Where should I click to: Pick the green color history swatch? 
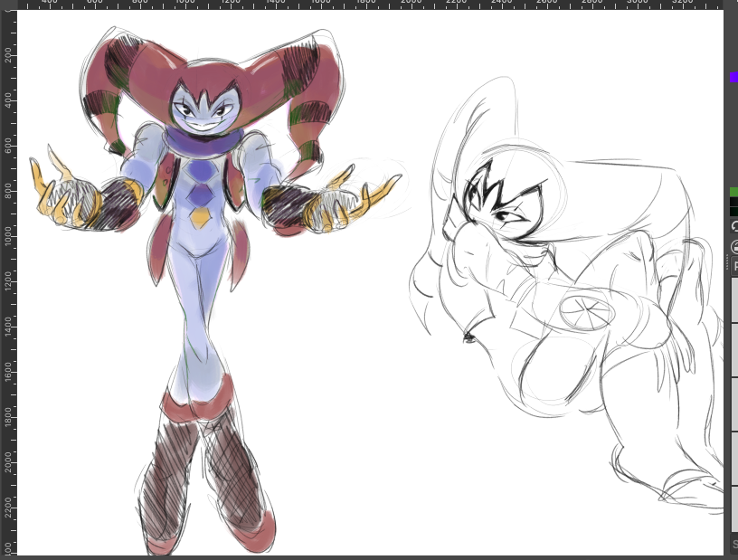coord(733,192)
